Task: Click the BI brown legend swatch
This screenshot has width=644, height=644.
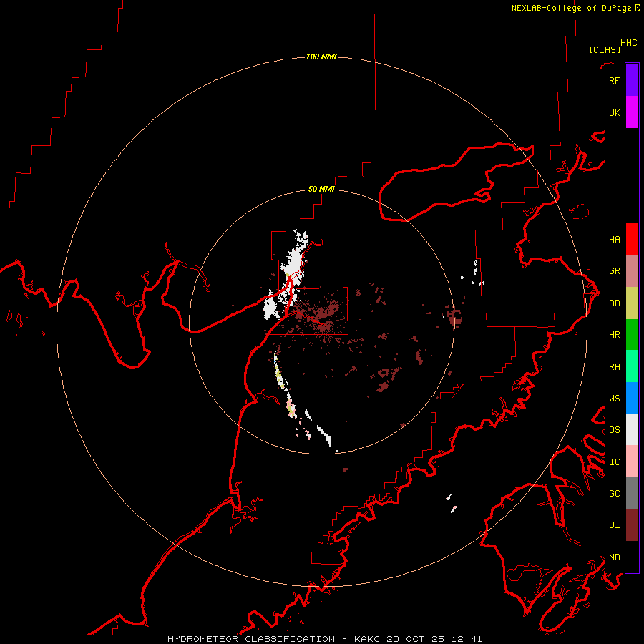Action: [x=632, y=525]
